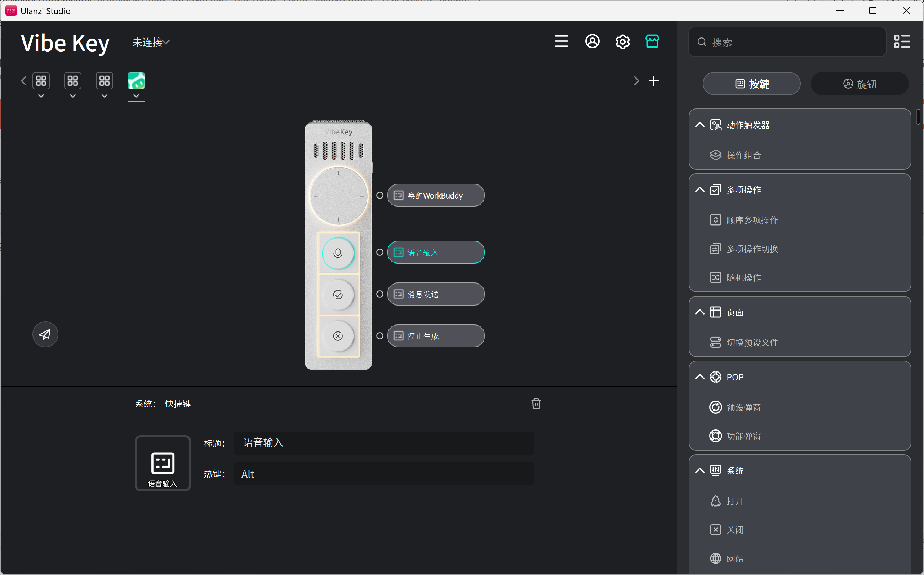The height and width of the screenshot is (575, 924).
Task: Select the 切换预设文件 action
Action: [x=744, y=342]
